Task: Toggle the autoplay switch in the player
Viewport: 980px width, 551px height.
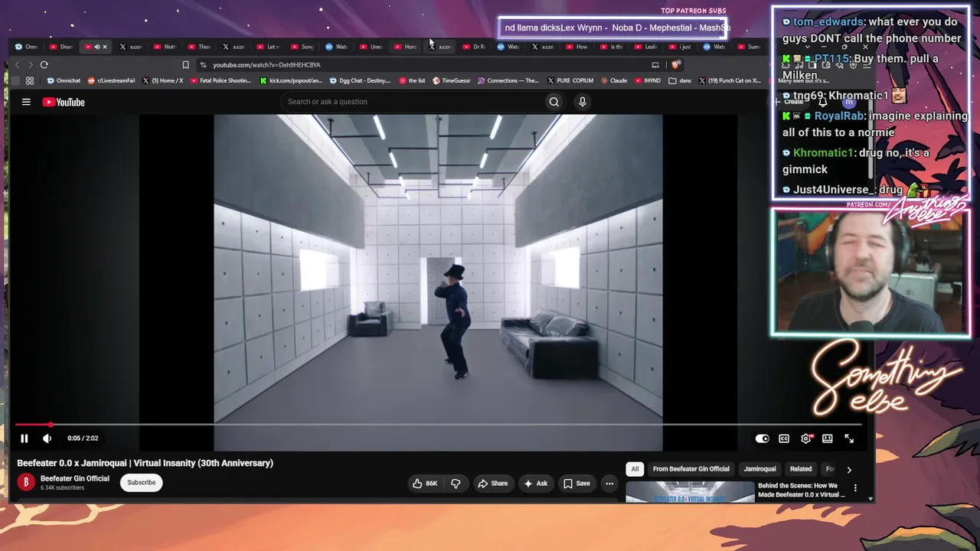Action: click(762, 439)
